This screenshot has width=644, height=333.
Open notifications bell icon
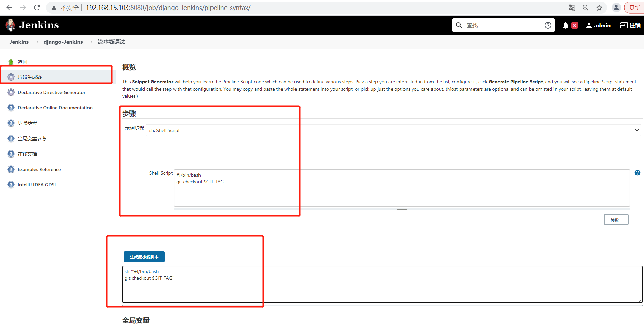point(566,25)
